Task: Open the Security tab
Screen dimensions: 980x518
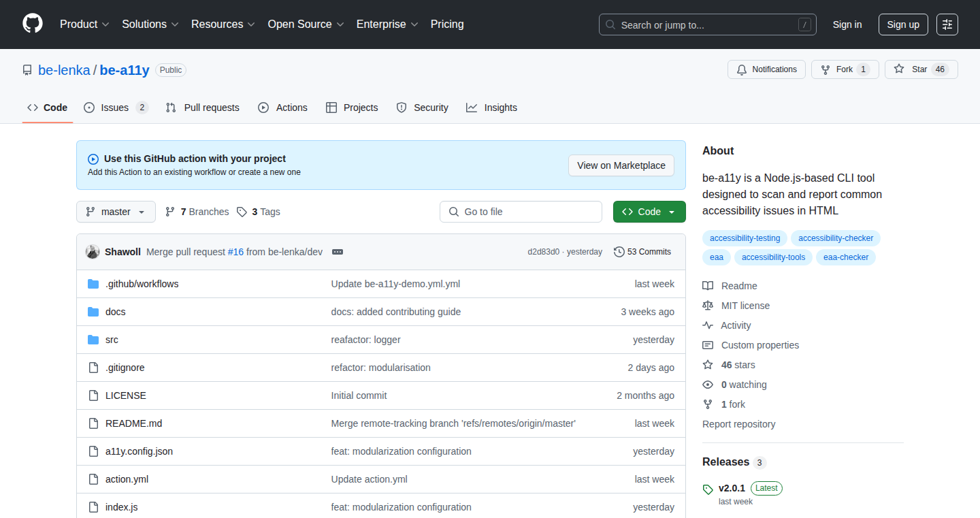Action: click(422, 108)
